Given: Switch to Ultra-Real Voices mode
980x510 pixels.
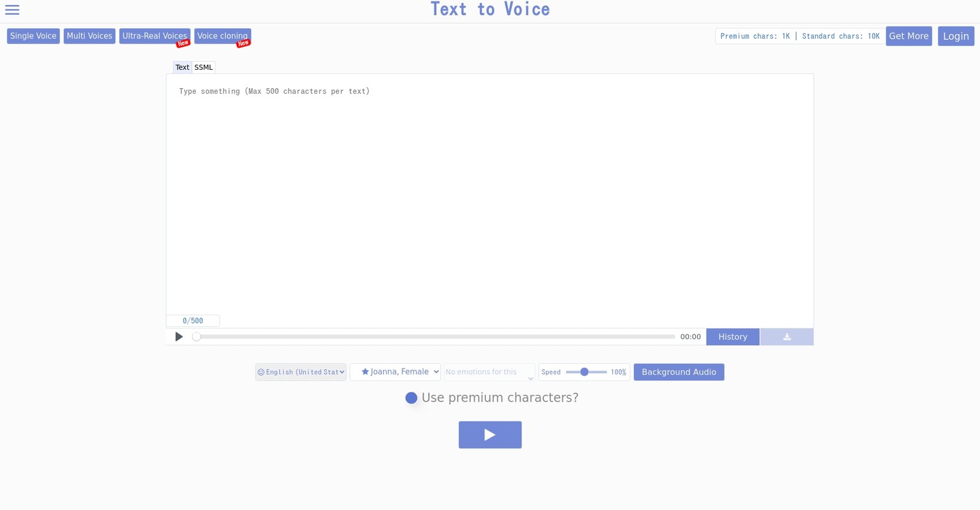Looking at the screenshot, I should point(154,36).
